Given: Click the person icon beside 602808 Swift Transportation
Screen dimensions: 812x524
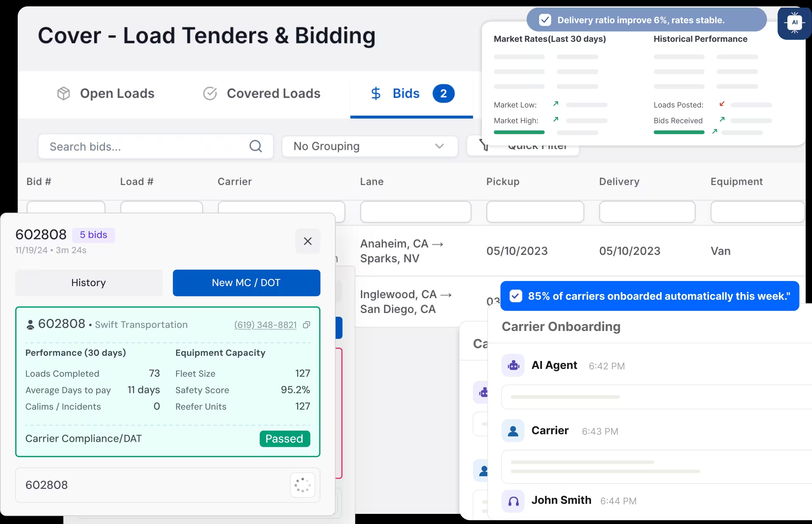Looking at the screenshot, I should coord(30,325).
